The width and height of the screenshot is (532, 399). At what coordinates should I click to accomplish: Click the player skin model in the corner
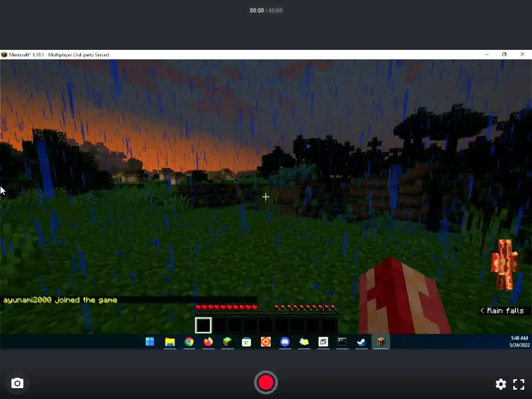(x=504, y=264)
